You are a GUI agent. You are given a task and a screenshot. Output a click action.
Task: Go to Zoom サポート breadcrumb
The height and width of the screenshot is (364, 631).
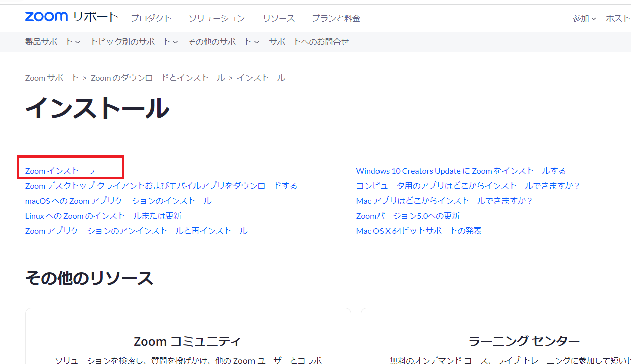52,78
